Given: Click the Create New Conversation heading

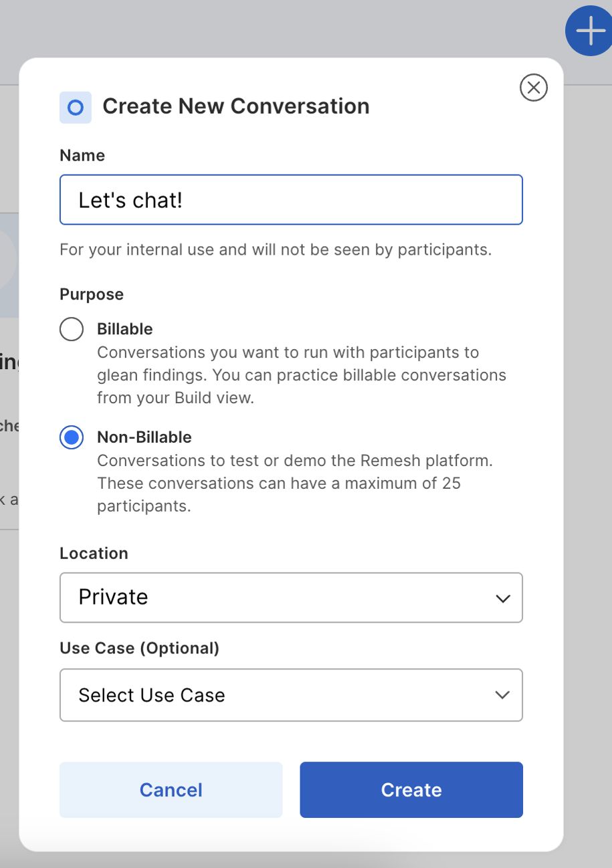Looking at the screenshot, I should click(235, 106).
